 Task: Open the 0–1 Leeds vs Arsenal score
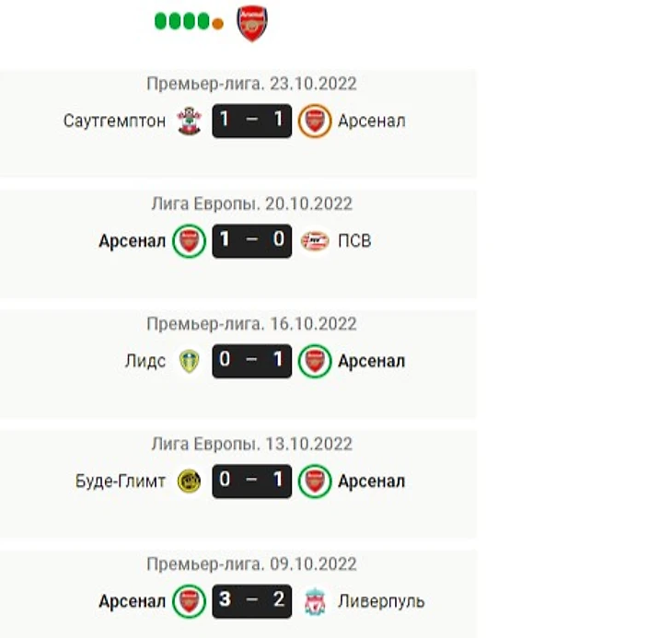[251, 361]
